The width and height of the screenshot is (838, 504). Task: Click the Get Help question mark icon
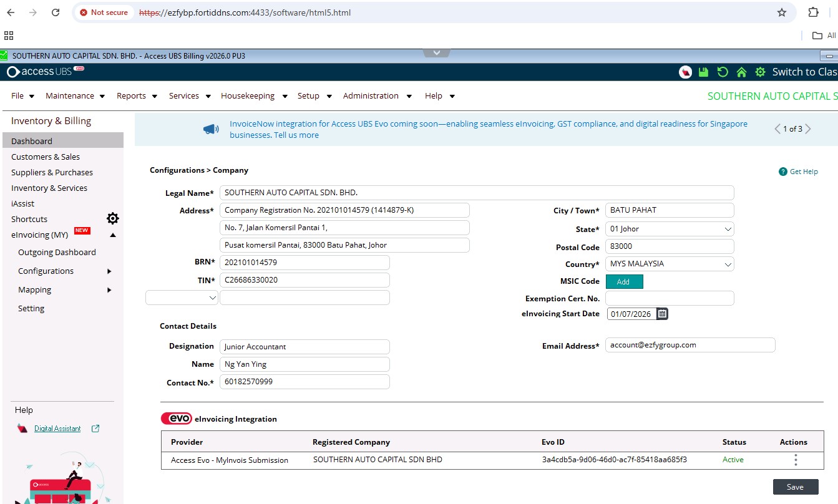(x=782, y=172)
